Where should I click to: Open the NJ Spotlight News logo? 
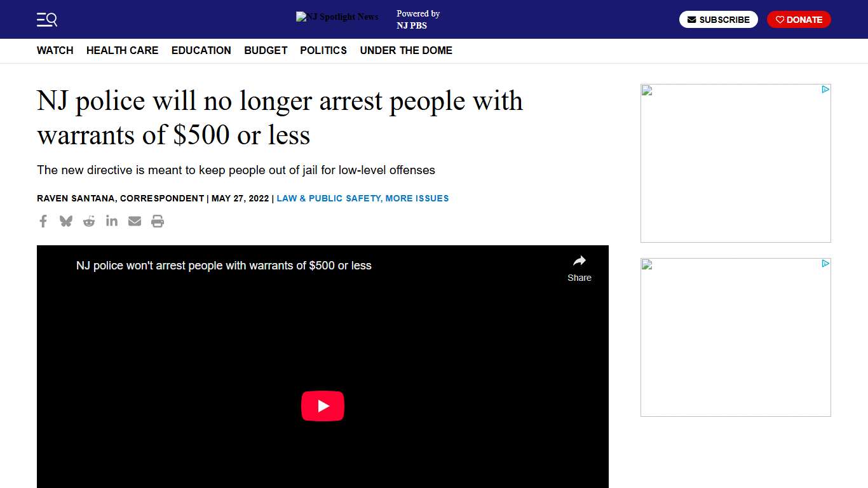[337, 17]
